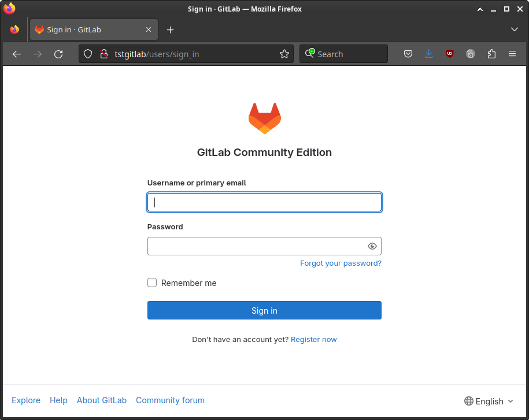This screenshot has height=420, width=529.
Task: Open a new tab with the plus button
Action: coord(170,29)
